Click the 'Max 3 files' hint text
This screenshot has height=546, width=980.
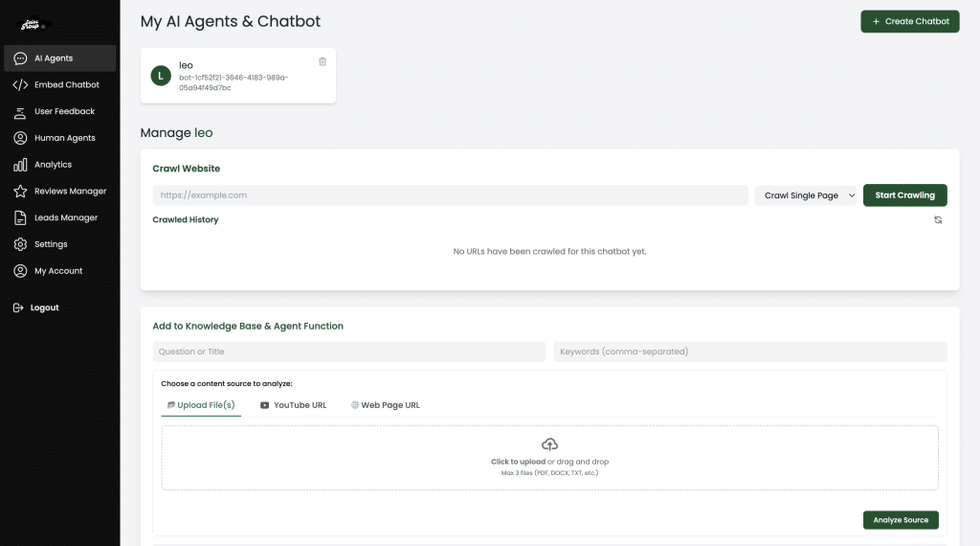coord(549,473)
